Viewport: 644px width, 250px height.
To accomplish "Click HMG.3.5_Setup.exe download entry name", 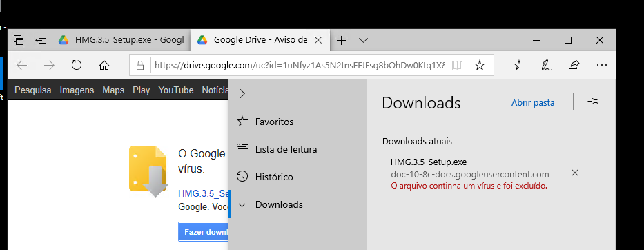I will pyautogui.click(x=429, y=162).
